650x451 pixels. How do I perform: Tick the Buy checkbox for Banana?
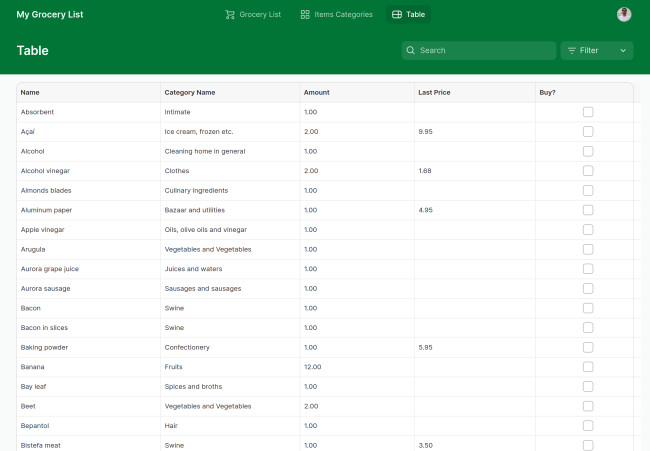coord(588,367)
